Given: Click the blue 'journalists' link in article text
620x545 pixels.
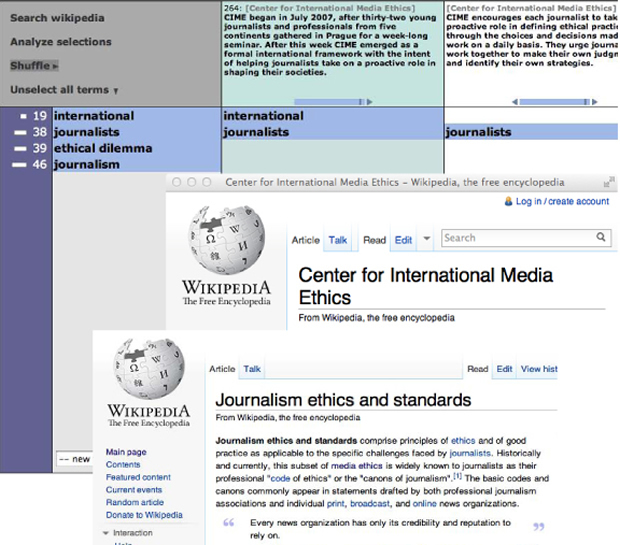Looking at the screenshot, I should pos(470,453).
